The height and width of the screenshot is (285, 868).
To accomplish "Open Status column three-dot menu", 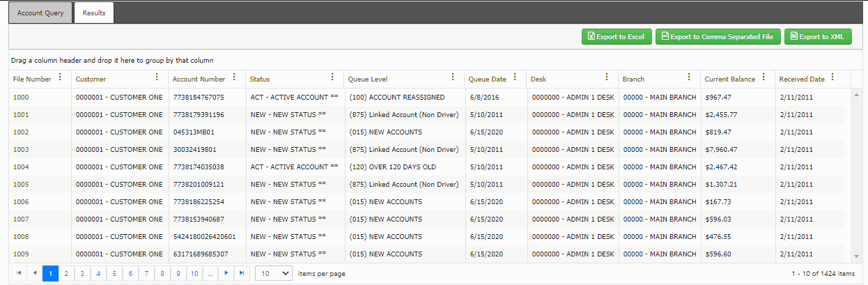I will tap(332, 78).
